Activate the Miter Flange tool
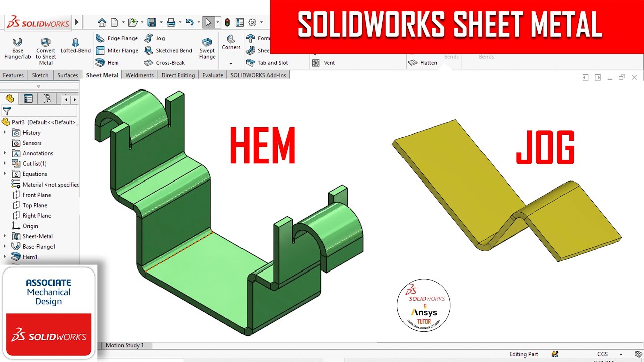Image resolution: width=644 pixels, height=362 pixels. click(x=116, y=51)
